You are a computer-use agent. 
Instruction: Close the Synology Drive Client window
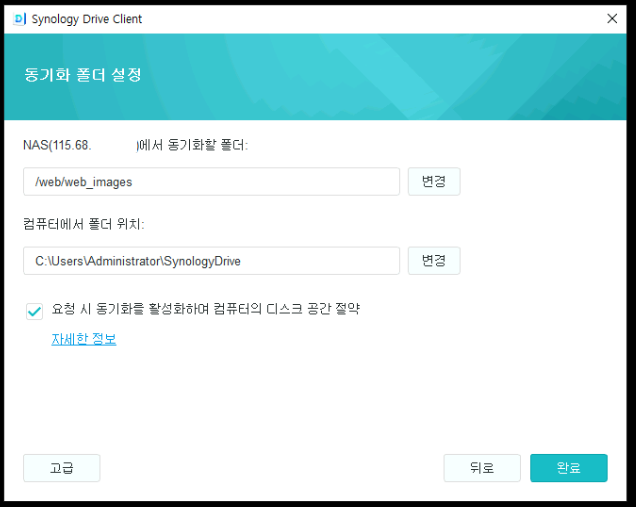[x=612, y=19]
